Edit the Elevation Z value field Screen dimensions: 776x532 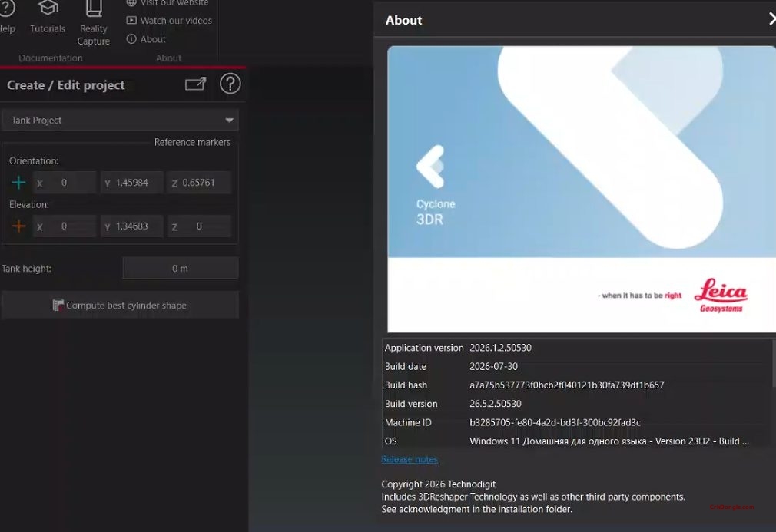[x=199, y=226]
